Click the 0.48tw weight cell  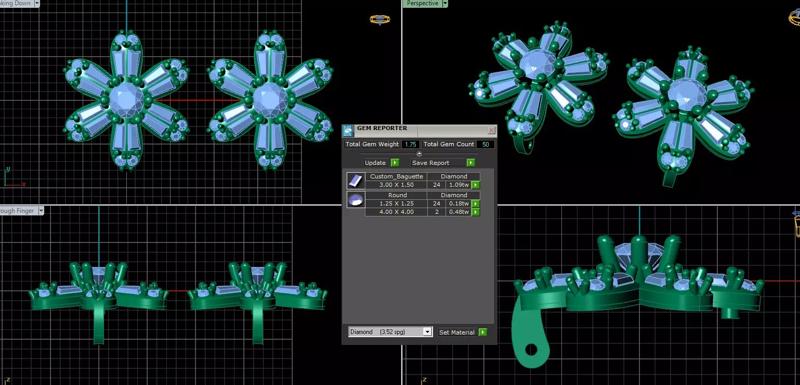pyautogui.click(x=458, y=212)
